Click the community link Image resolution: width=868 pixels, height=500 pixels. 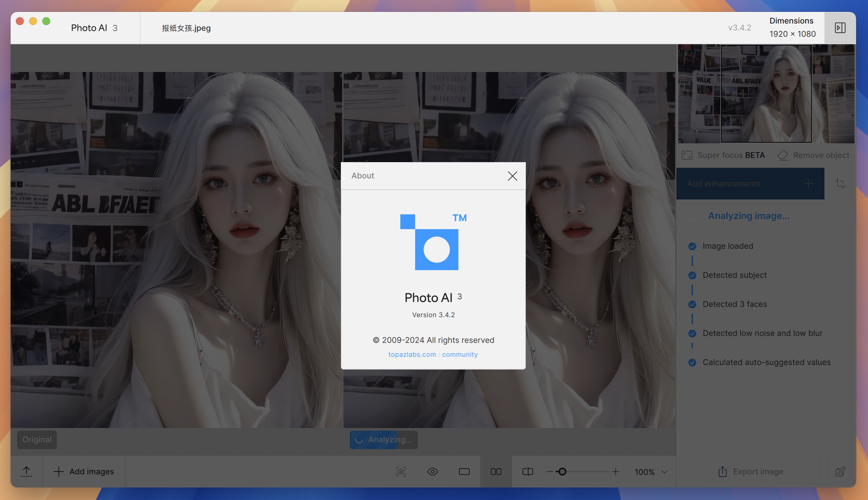(460, 354)
